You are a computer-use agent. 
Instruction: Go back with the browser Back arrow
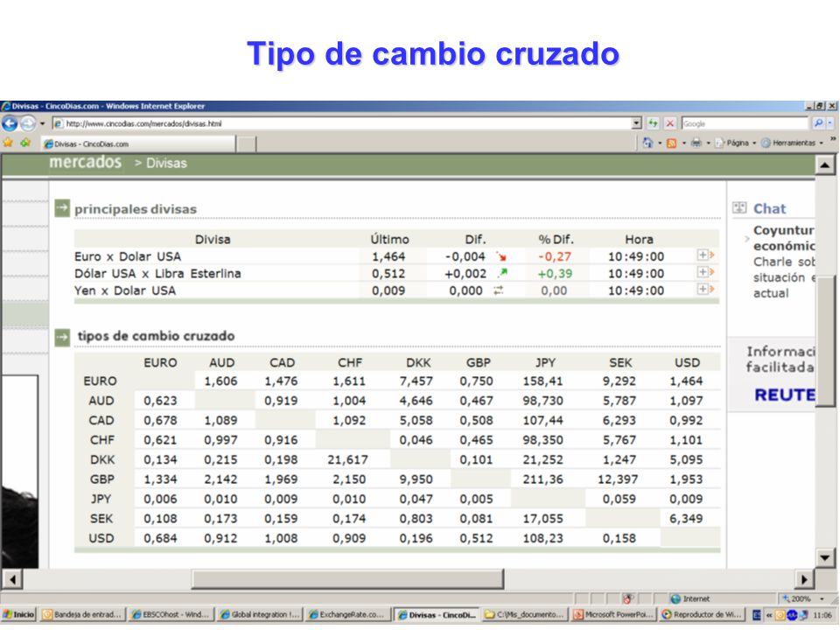[10, 123]
